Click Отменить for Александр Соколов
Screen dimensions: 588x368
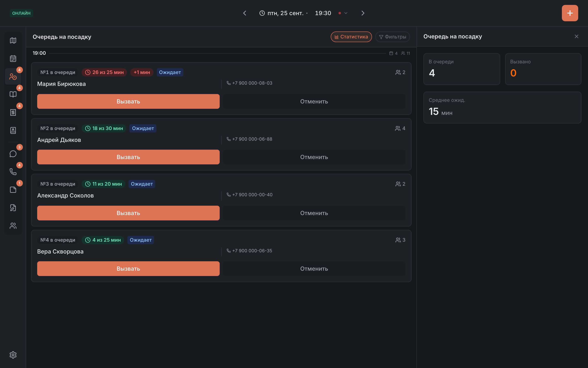point(314,213)
